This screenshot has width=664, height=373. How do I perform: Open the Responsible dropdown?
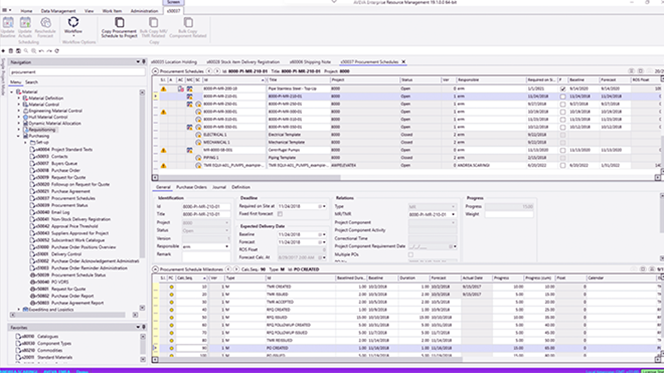(227, 246)
